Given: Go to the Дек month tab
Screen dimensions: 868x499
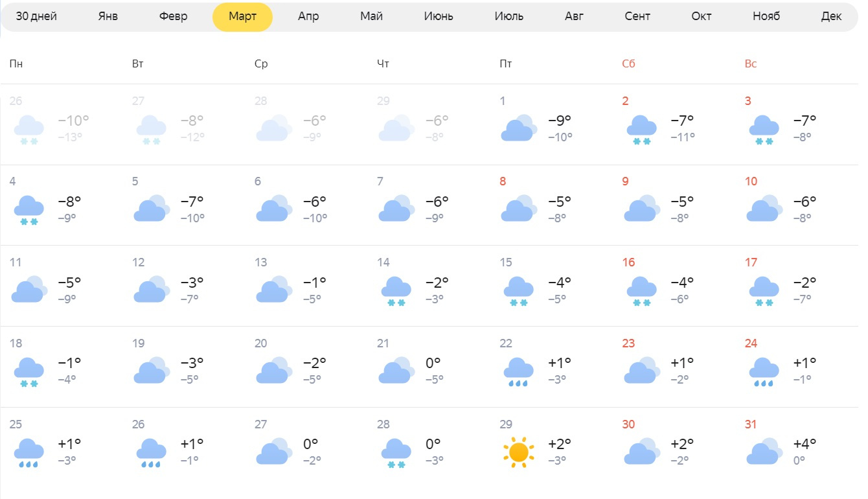Looking at the screenshot, I should pyautogui.click(x=831, y=16).
